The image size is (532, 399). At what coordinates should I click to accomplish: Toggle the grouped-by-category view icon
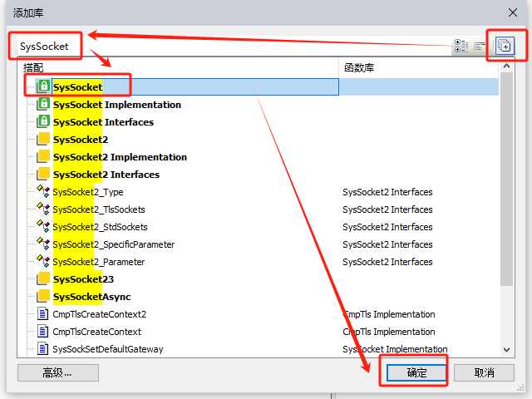tap(461, 46)
